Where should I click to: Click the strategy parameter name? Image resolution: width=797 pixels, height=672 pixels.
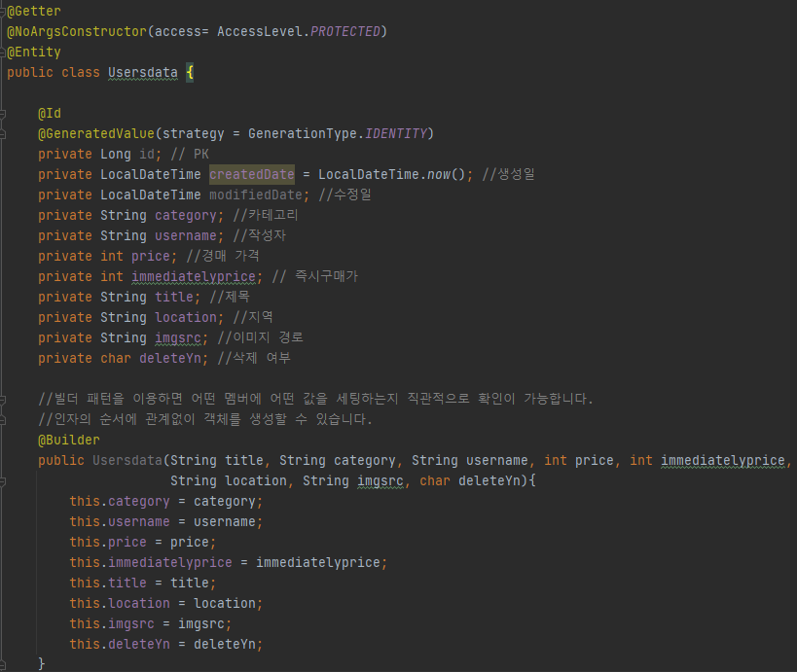(x=193, y=133)
